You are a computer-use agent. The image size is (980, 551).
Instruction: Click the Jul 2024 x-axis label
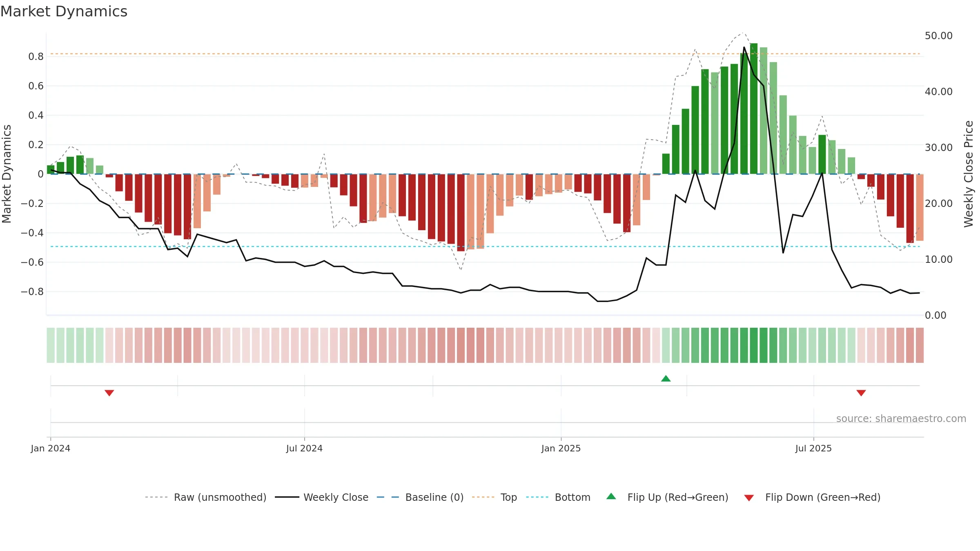(x=304, y=448)
